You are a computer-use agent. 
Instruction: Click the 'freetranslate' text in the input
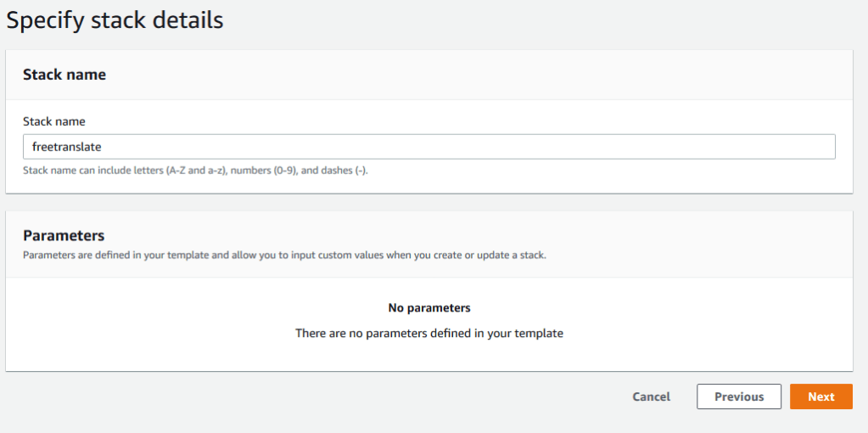click(x=66, y=147)
